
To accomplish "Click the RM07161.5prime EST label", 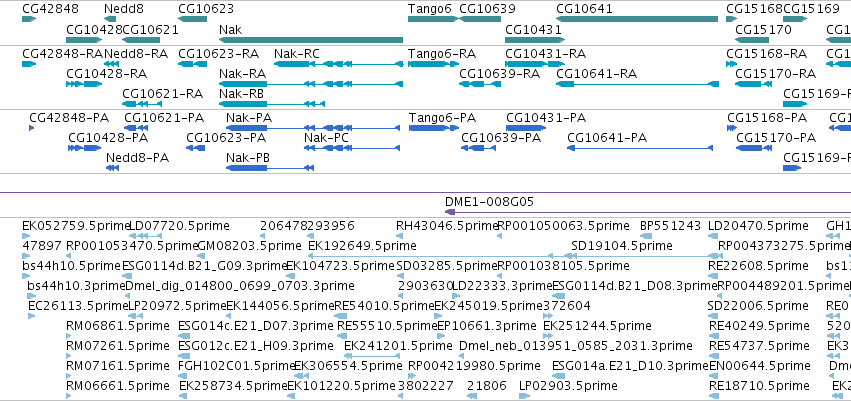I will 118,366.
